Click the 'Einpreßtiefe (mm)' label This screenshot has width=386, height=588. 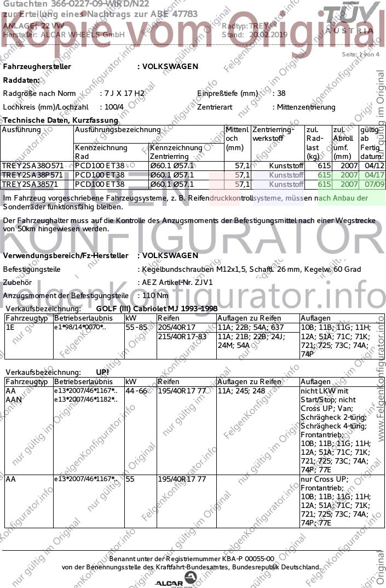(228, 93)
